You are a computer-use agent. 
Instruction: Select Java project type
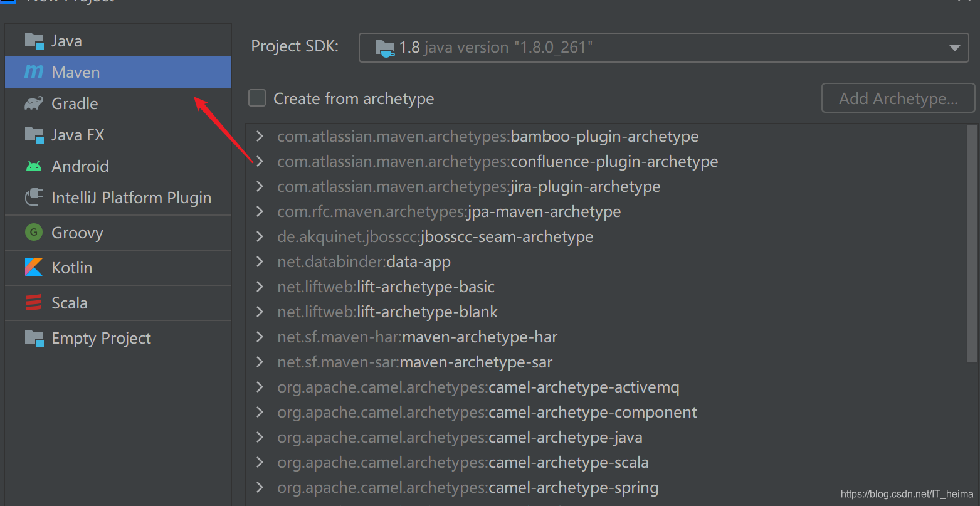118,41
